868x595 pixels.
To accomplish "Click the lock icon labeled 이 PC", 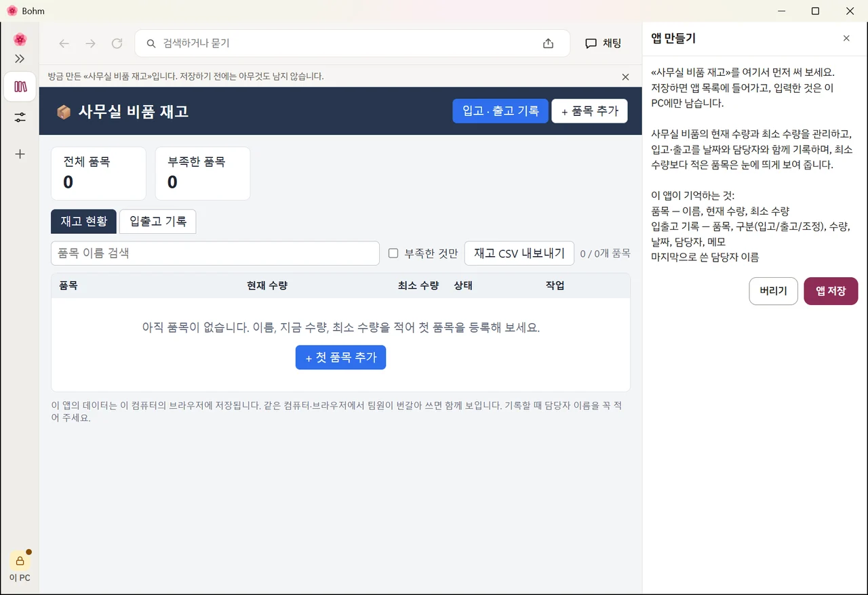I will [x=20, y=560].
